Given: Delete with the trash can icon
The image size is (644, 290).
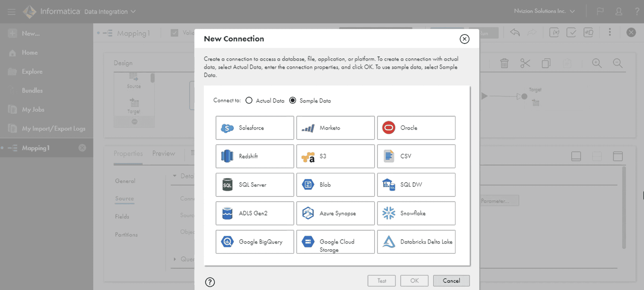Looking at the screenshot, I should 504,63.
